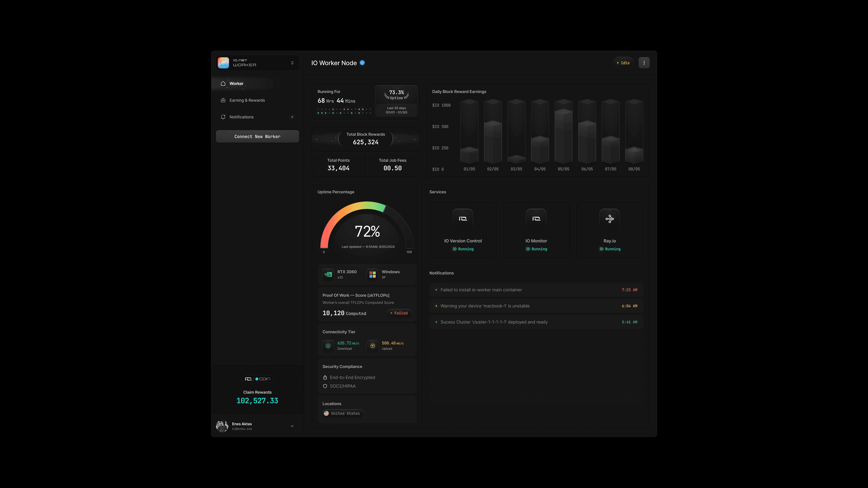Open the 'macbook-1' is unstable warning notification
Viewport: 868px width, 488px height.
tap(536, 306)
